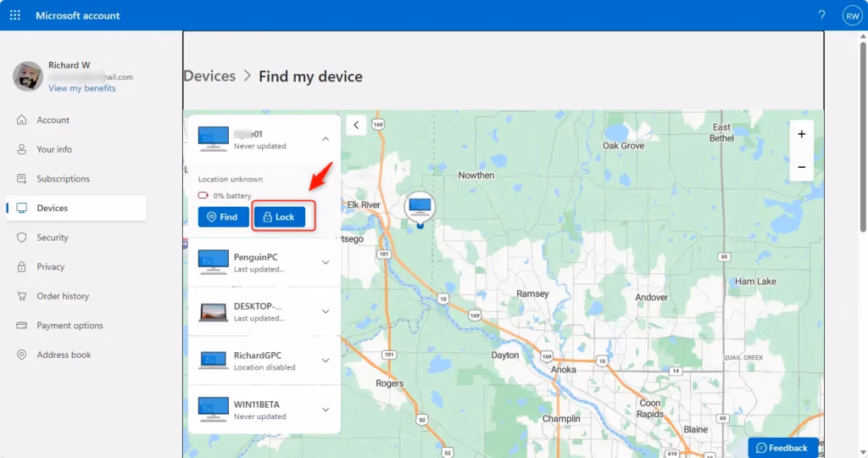Click Richard W profile photo
Image resolution: width=868 pixels, height=458 pixels.
pos(28,76)
